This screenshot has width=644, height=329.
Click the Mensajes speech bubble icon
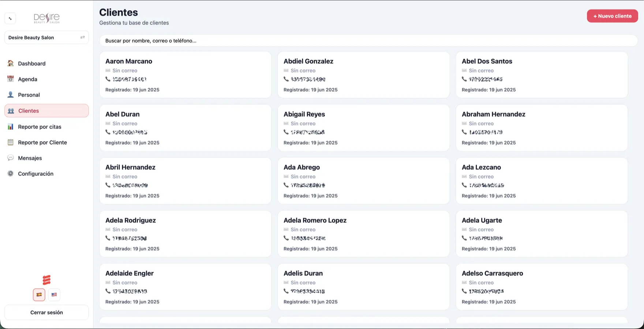click(11, 158)
